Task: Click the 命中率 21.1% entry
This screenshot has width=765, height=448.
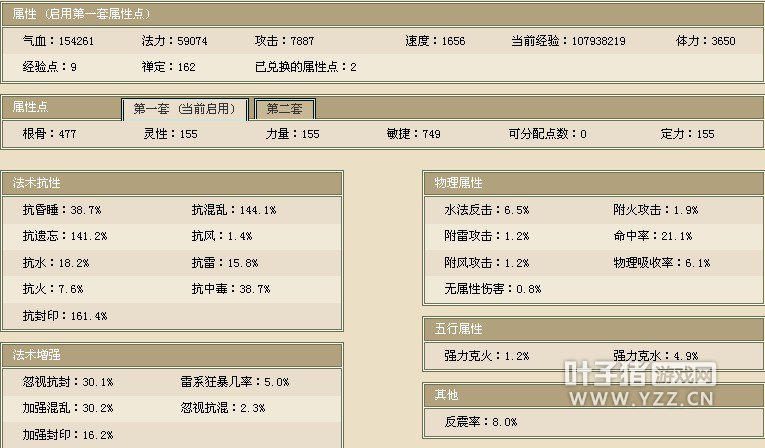Action: [652, 237]
